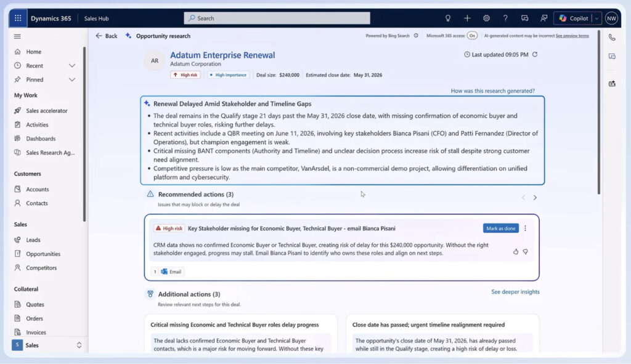Click the Quotes icon in sidebar
Image resolution: width=631 pixels, height=364 pixels.
click(x=17, y=304)
